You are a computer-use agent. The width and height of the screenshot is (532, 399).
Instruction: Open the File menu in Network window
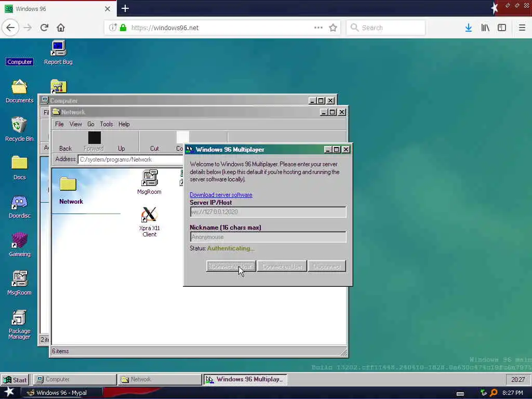59,124
